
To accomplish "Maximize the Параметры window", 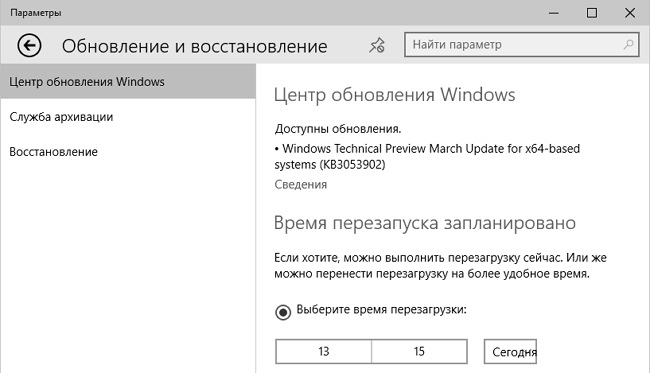I will click(x=592, y=13).
